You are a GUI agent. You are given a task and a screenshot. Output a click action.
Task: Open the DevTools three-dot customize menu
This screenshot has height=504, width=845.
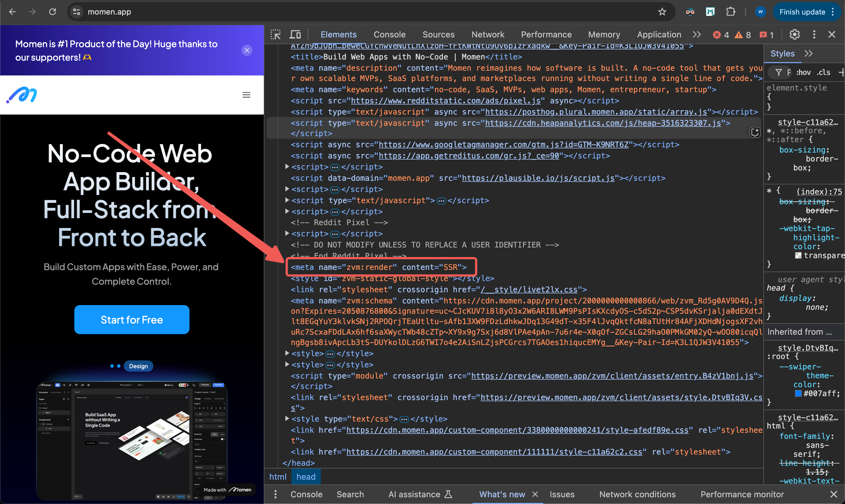click(x=814, y=34)
